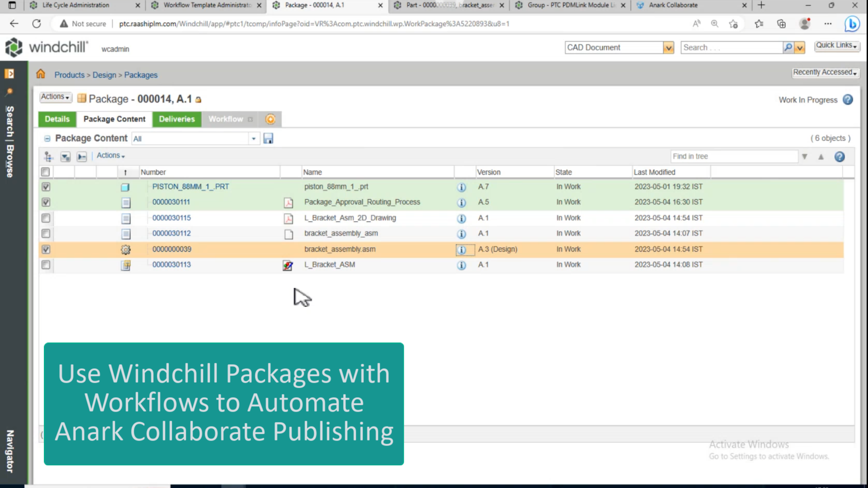
Task: Open the Bing chat icon in the browser
Action: [852, 24]
